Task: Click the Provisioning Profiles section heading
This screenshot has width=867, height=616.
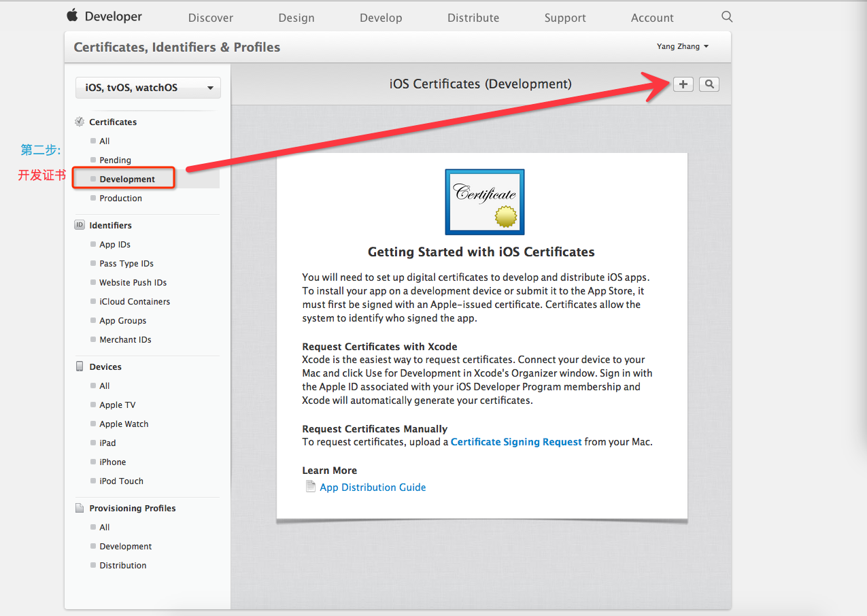Action: pyautogui.click(x=133, y=508)
